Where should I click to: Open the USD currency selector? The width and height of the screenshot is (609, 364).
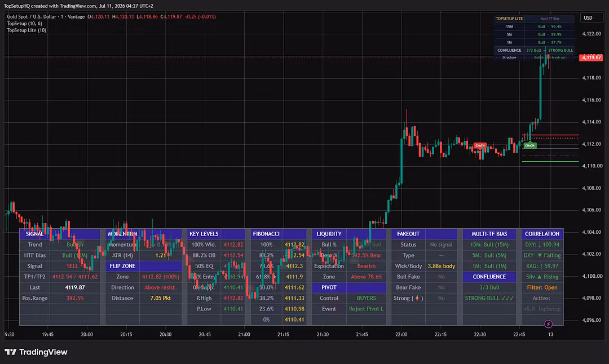pyautogui.click(x=588, y=18)
